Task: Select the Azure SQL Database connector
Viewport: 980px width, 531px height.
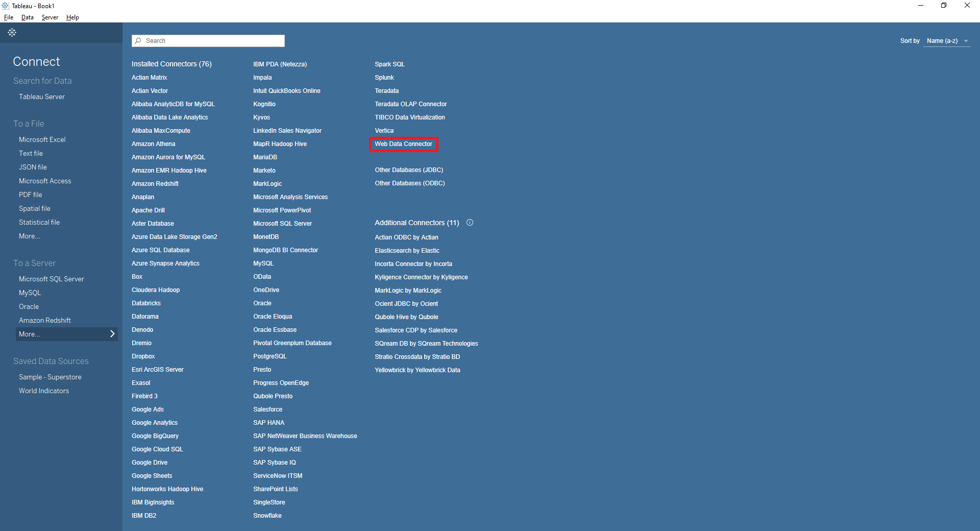Action: [161, 250]
